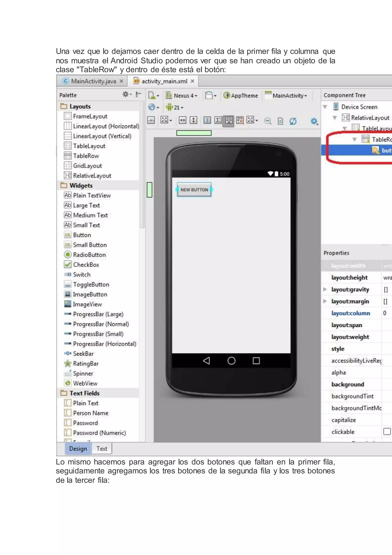This screenshot has width=392, height=555.
Task: Choose the Button widget in palette
Action: 78,235
